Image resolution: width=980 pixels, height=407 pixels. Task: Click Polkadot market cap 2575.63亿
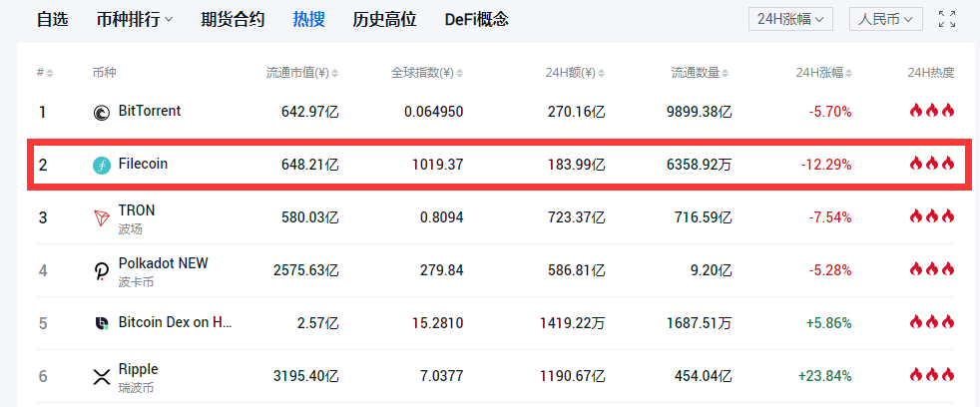(306, 270)
